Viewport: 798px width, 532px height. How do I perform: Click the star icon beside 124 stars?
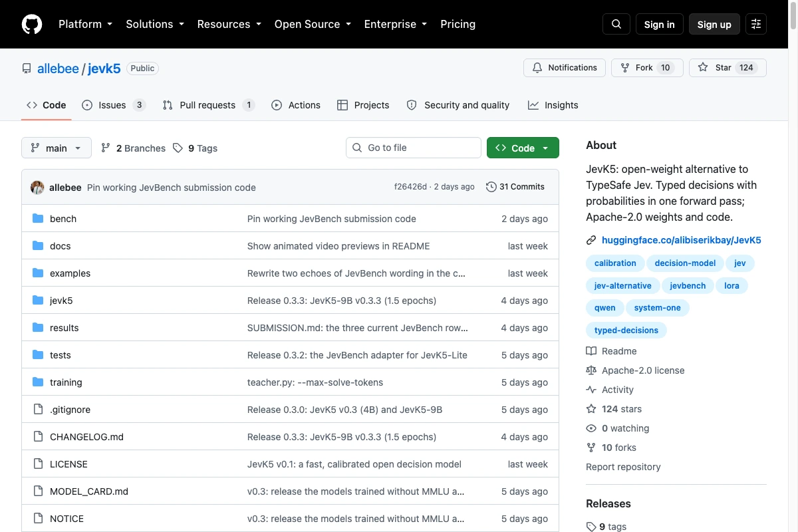(x=591, y=409)
